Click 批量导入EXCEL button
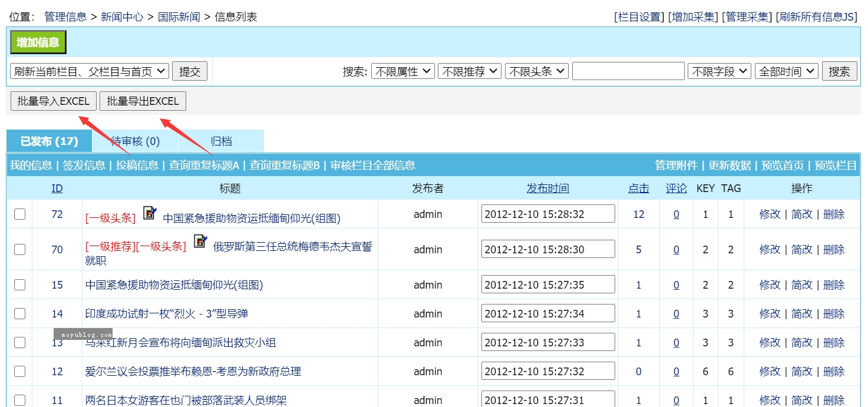Image resolution: width=868 pixels, height=407 pixels. pos(54,101)
